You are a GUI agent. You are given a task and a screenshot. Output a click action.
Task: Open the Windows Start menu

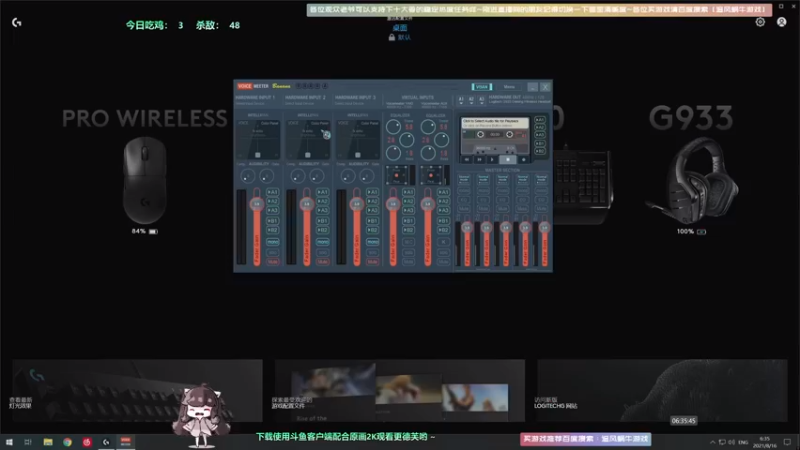click(9, 442)
